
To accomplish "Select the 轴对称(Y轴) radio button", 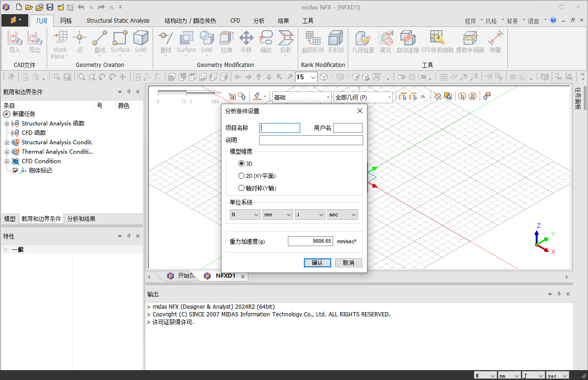I will pyautogui.click(x=242, y=188).
